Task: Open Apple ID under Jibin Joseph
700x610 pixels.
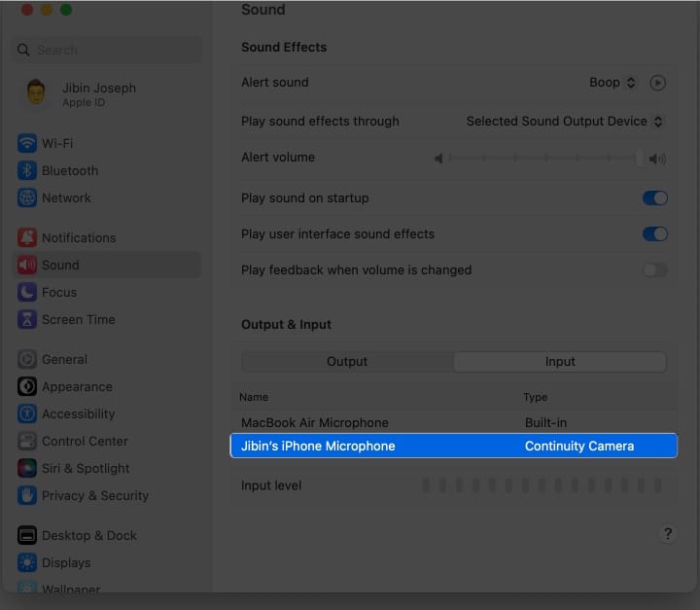Action: (84, 102)
